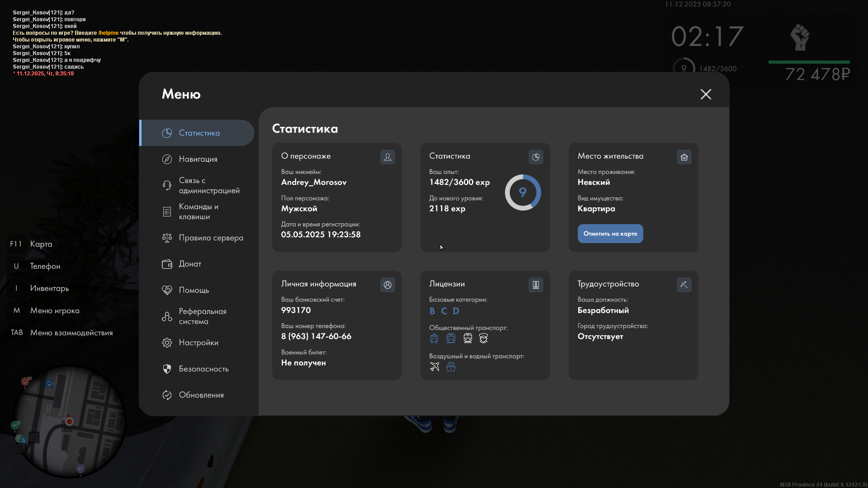Open the Обновления menu item
This screenshot has width=868, height=488.
tap(201, 395)
